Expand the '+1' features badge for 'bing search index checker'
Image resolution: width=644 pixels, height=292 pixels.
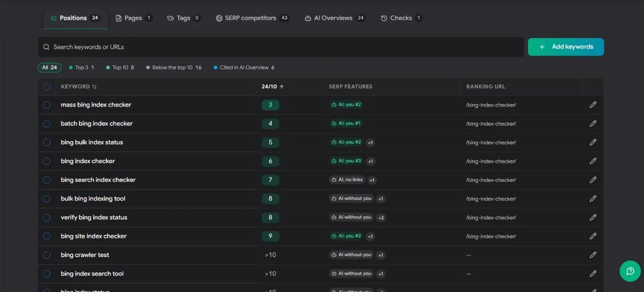372,180
